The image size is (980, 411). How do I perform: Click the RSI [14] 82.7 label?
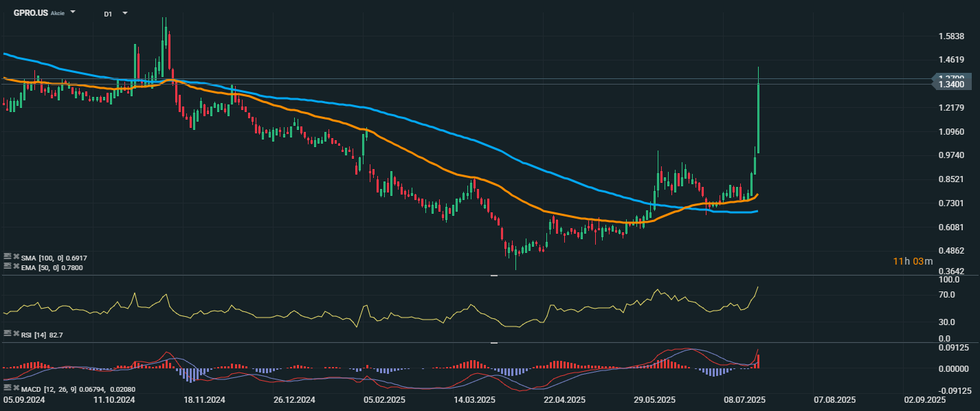42,334
